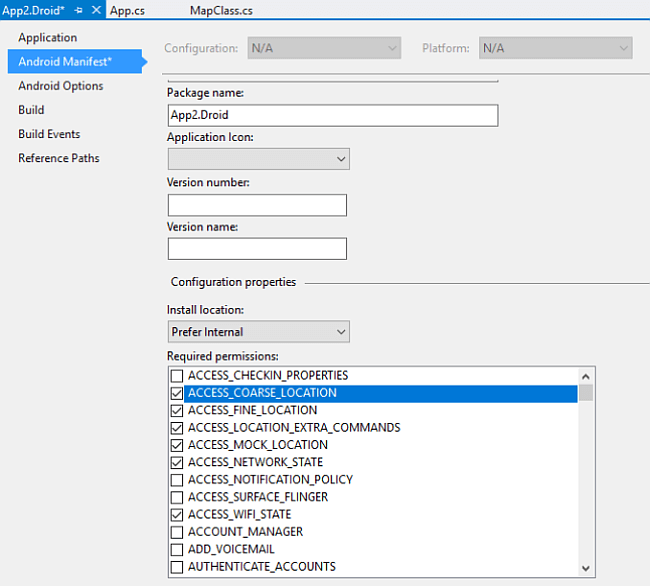Screen dimensions: 650x586
Task: Check the ADD_VOICEMAIL permission
Action: (x=177, y=549)
